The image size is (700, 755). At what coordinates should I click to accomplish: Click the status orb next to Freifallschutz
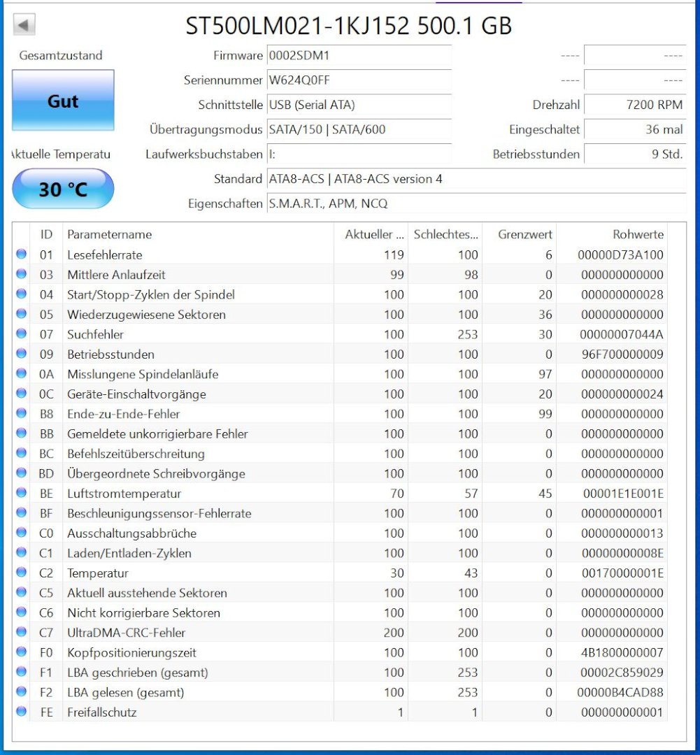pyautogui.click(x=21, y=712)
